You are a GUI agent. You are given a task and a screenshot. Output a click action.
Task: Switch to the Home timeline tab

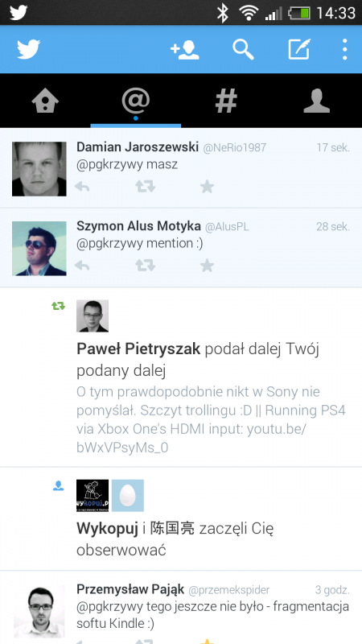[x=45, y=101]
